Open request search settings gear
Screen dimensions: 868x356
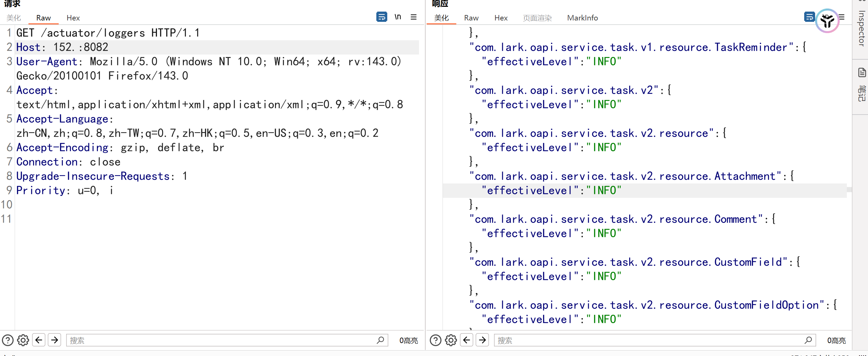pyautogui.click(x=23, y=340)
